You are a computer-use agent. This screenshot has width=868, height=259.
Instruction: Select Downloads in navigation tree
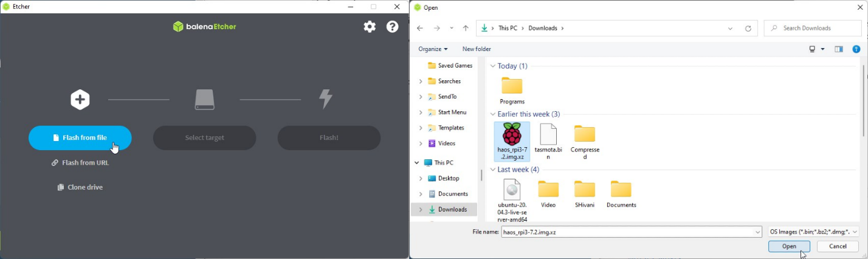(447, 210)
